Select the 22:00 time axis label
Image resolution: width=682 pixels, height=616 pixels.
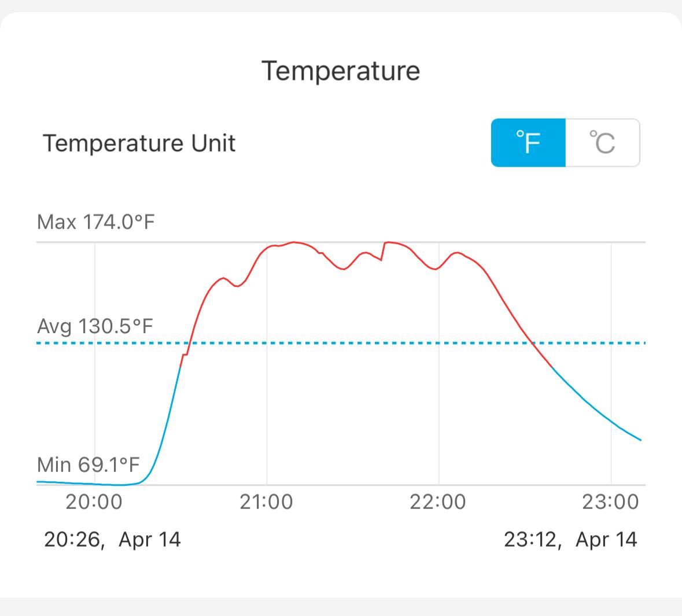click(438, 501)
